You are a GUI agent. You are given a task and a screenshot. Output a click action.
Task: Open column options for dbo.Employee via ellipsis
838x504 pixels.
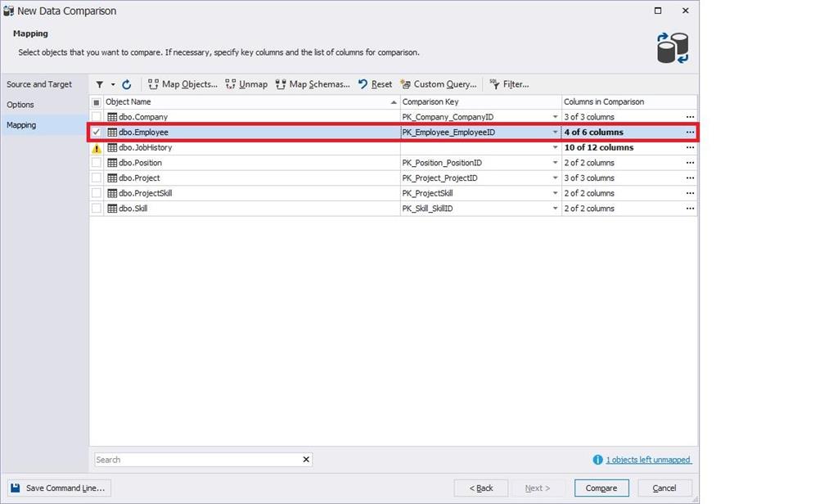[689, 132]
